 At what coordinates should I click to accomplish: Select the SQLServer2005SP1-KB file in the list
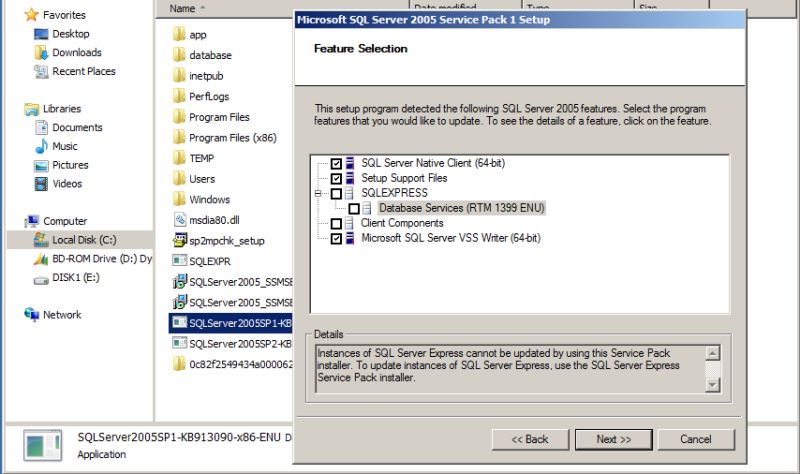tap(231, 323)
